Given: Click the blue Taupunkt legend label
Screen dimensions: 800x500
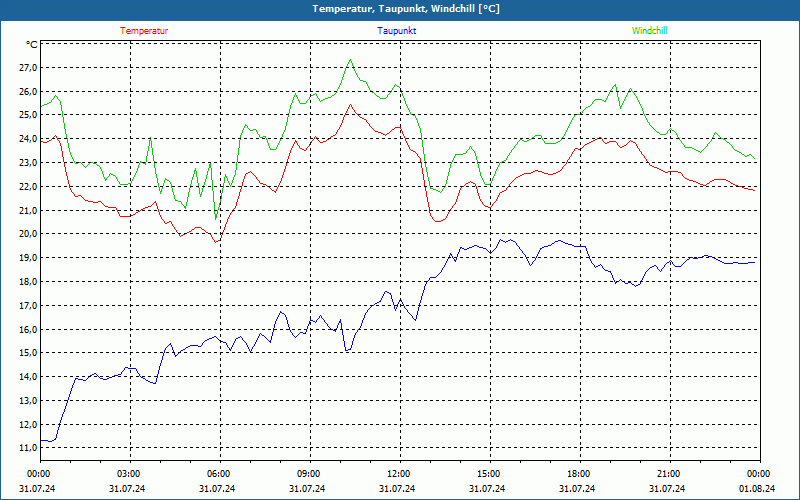Looking at the screenshot, I should tap(396, 31).
